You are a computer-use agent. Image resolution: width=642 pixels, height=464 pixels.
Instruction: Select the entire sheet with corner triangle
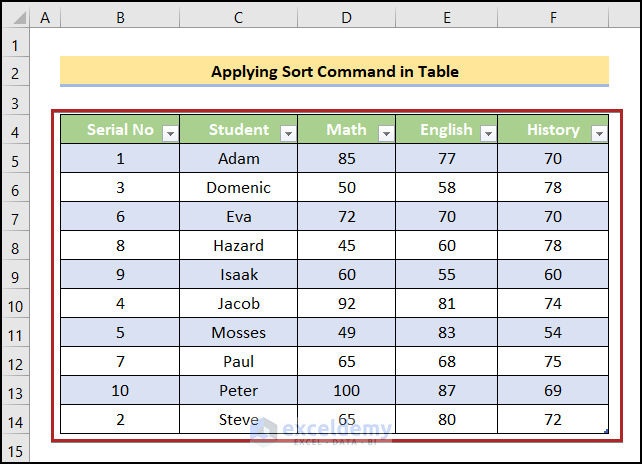15,18
